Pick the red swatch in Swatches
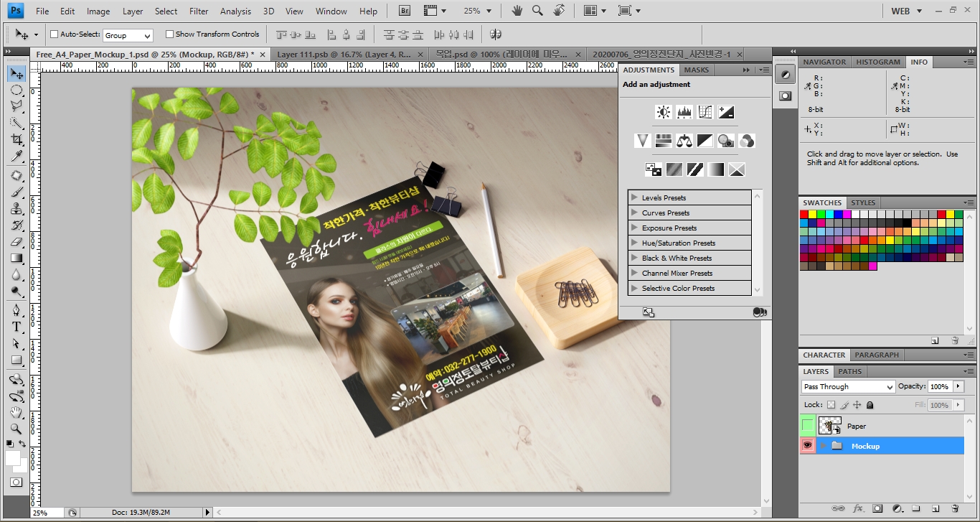Image resolution: width=980 pixels, height=522 pixels. pyautogui.click(x=804, y=214)
